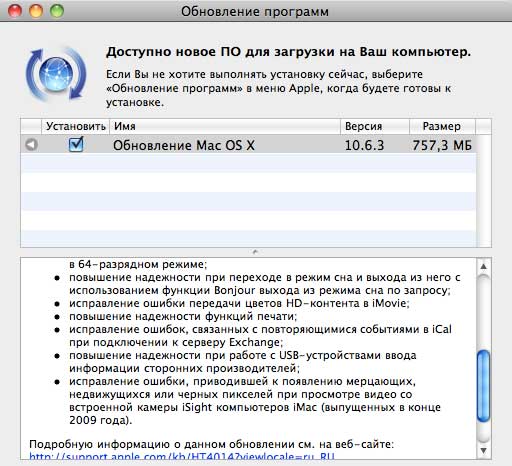
Task: Select the Обновление Mac OS X row
Action: 248,145
